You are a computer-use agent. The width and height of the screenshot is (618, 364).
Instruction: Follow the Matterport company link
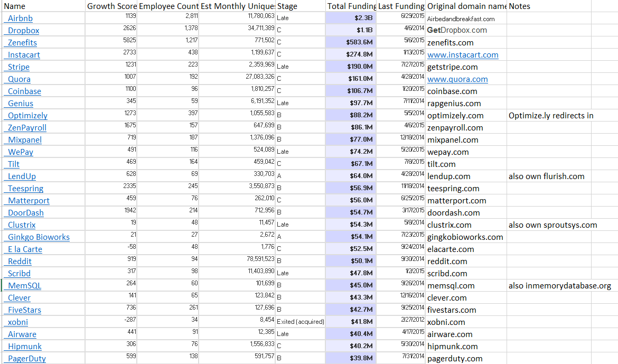point(29,201)
